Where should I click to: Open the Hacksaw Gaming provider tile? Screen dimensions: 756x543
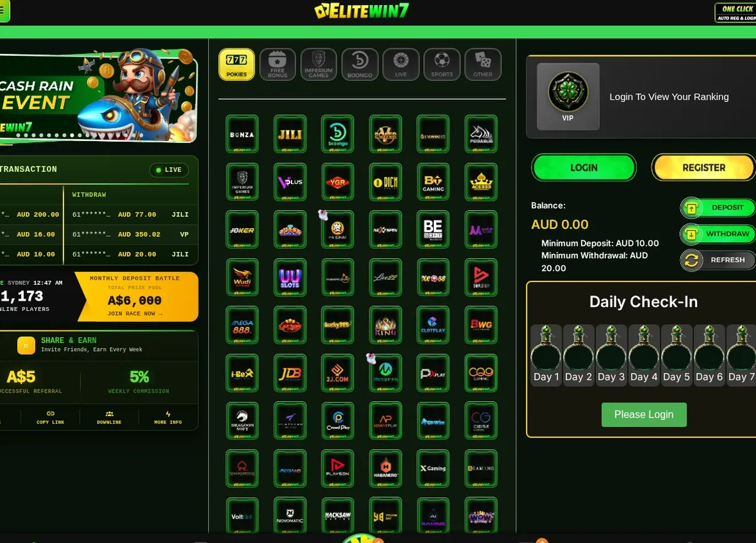(337, 516)
